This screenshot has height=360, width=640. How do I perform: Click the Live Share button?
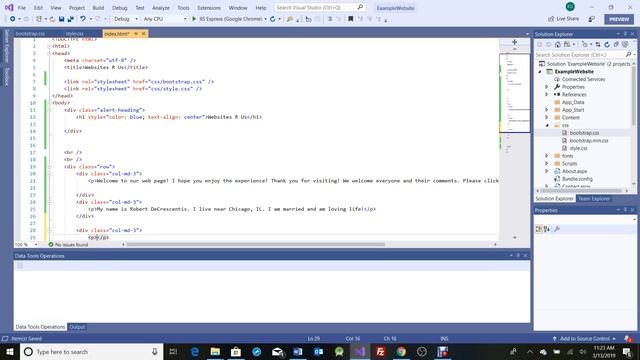coord(563,19)
